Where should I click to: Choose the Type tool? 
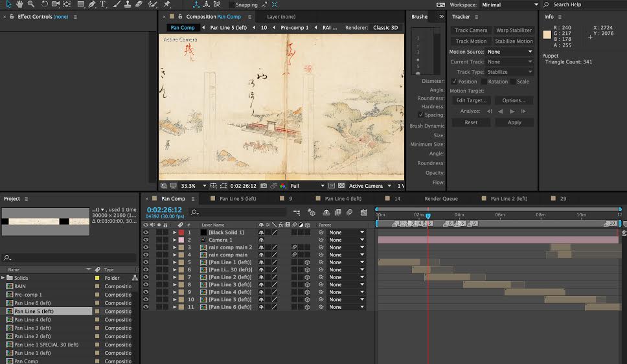[x=103, y=5]
